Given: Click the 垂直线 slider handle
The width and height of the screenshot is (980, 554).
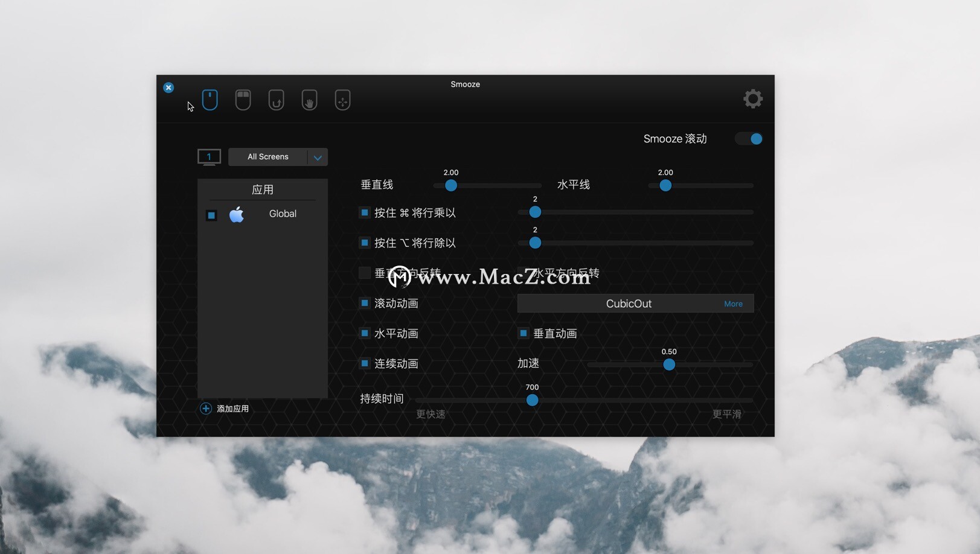Looking at the screenshot, I should (x=451, y=185).
